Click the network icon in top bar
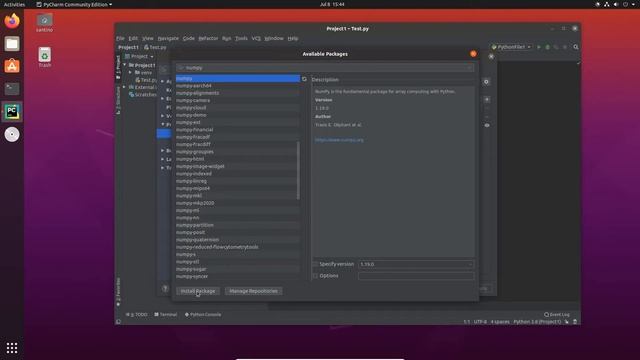Screen dimensions: 640x360 (607, 4)
